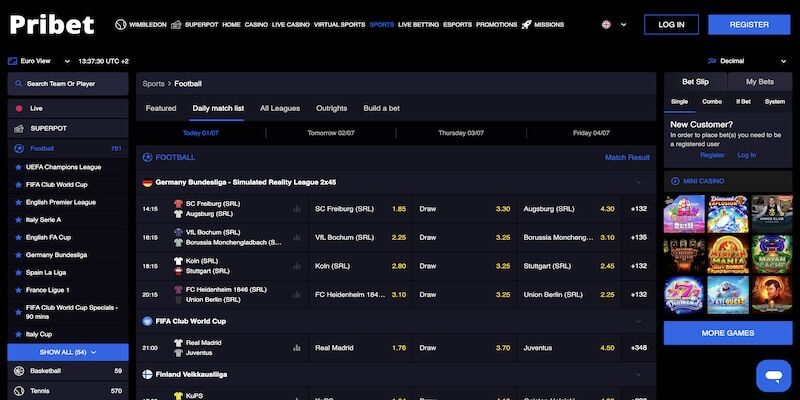This screenshot has width=800, height=400.
Task: Open the live chat bubble icon
Action: [x=773, y=376]
